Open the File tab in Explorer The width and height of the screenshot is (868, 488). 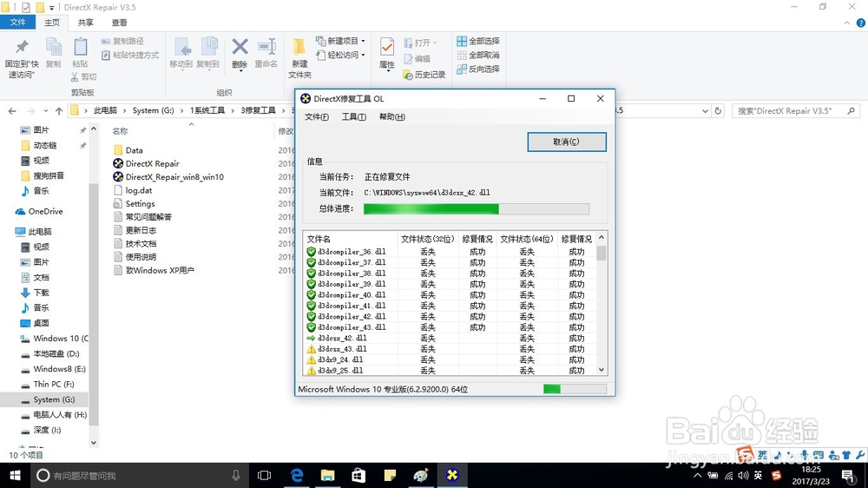pyautogui.click(x=17, y=23)
